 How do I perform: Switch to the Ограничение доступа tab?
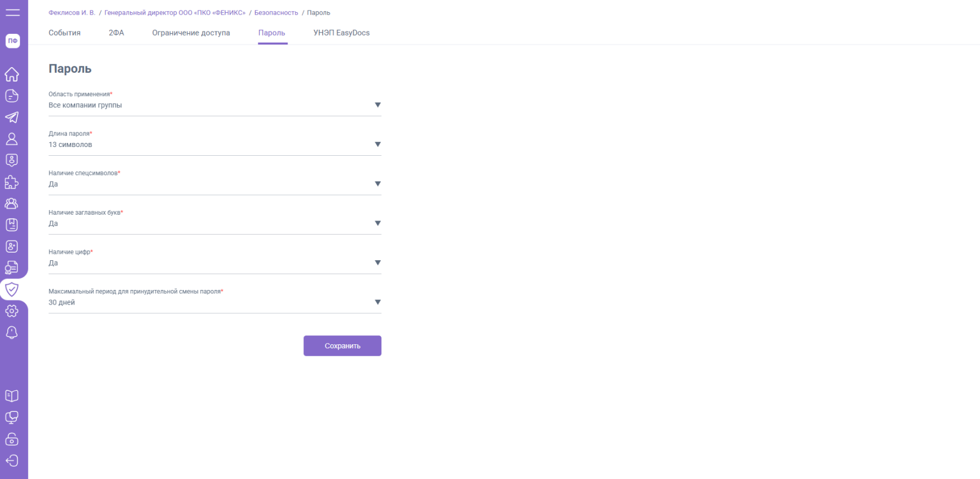191,33
